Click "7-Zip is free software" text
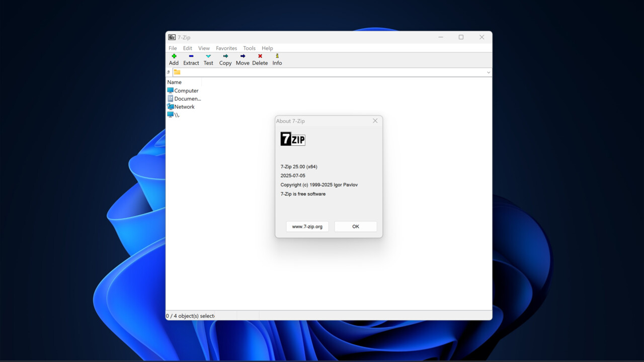 [303, 194]
